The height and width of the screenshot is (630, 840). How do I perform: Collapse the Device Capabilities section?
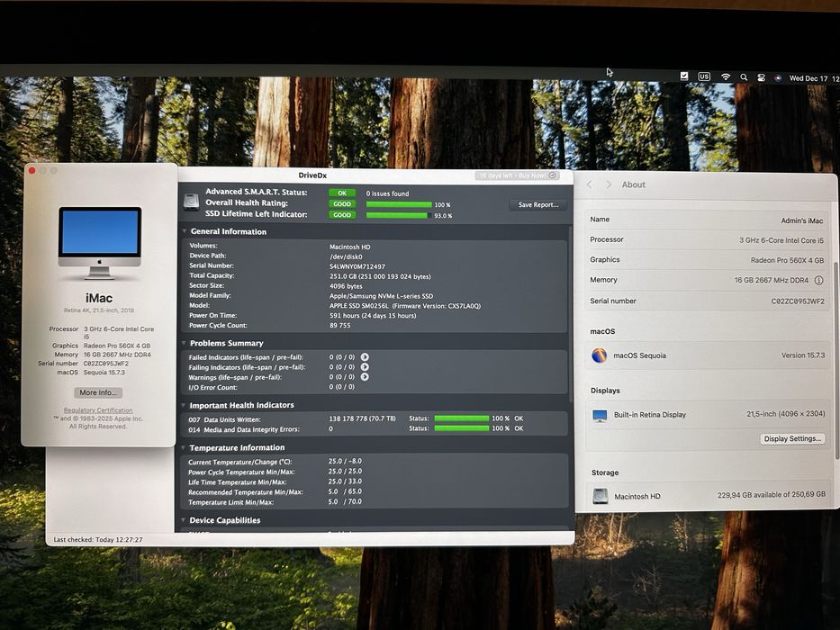click(183, 520)
